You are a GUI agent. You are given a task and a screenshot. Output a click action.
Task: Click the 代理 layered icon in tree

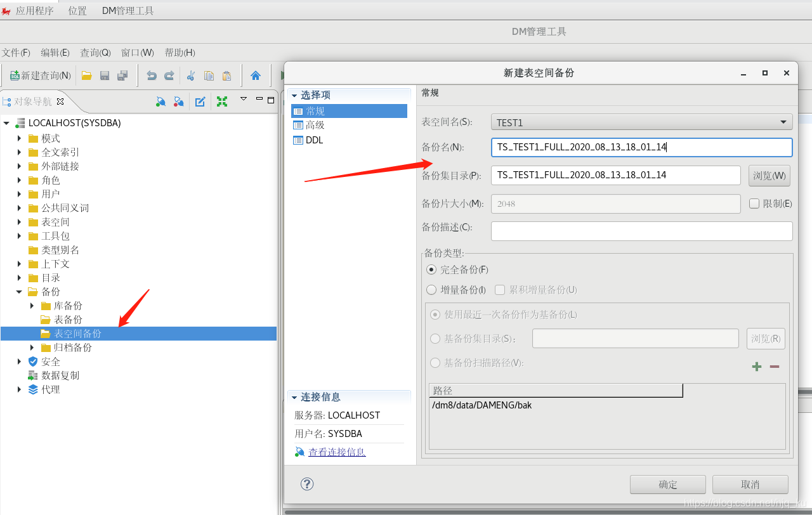[x=33, y=389]
